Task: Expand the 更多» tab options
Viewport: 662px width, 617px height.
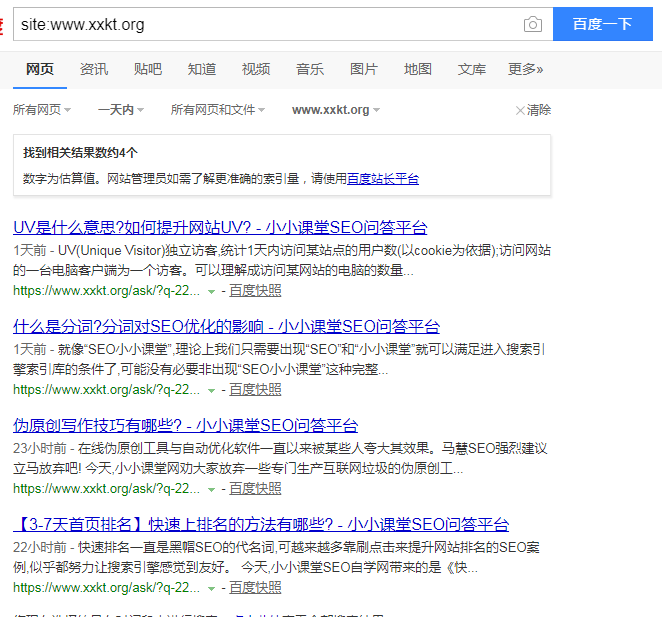Action: (x=525, y=69)
